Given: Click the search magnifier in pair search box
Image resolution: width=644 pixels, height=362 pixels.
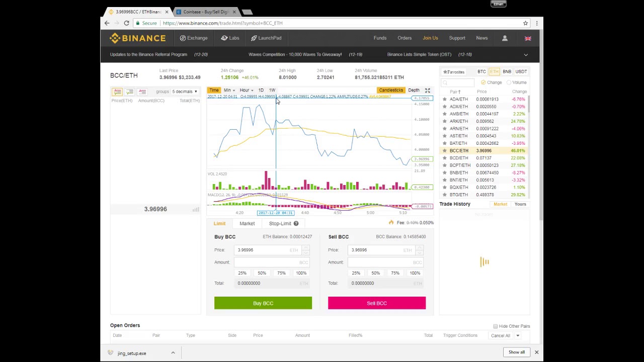Looking at the screenshot, I should click(x=445, y=82).
